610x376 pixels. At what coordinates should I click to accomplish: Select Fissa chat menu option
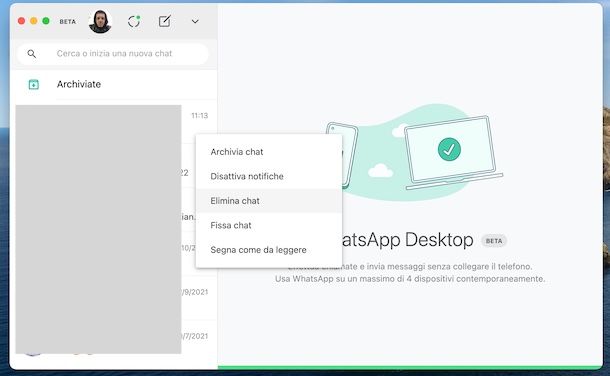click(x=269, y=225)
